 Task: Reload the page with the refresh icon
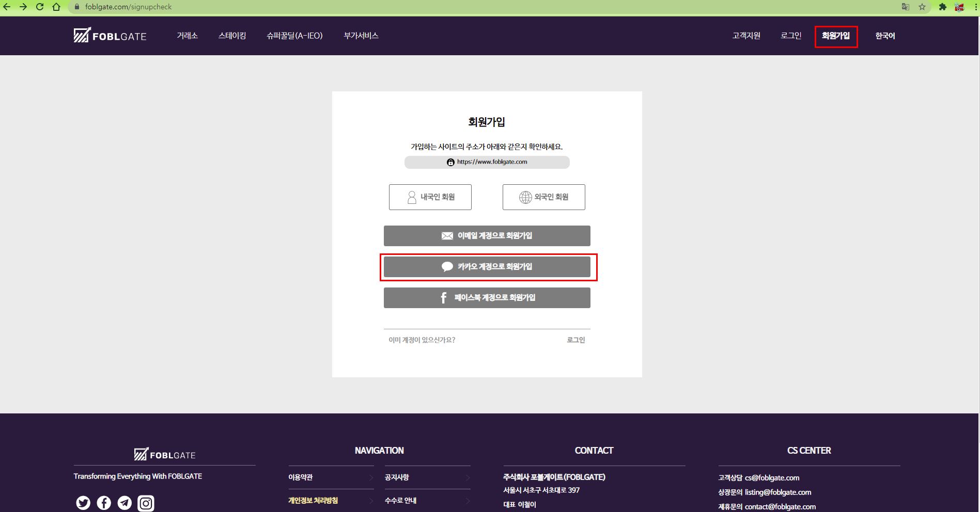click(x=40, y=7)
